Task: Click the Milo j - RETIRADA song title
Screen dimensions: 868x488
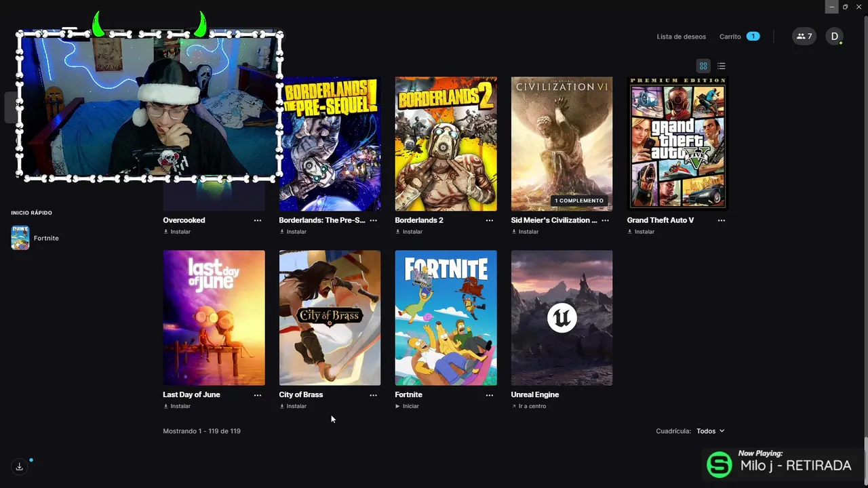Action: [795, 466]
